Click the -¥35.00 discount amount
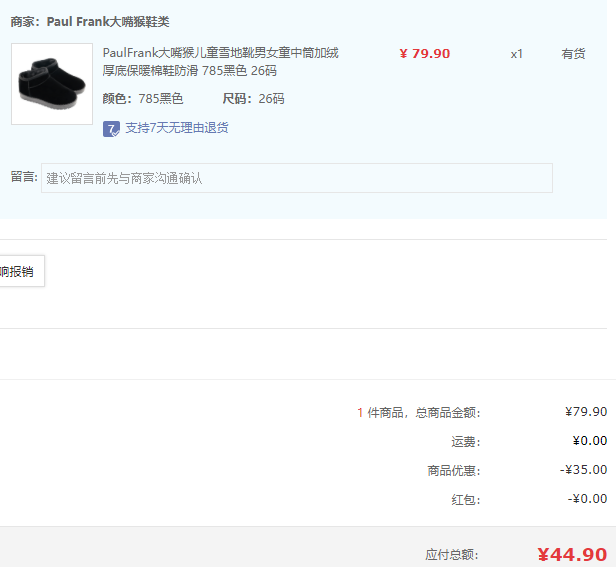Image resolution: width=616 pixels, height=567 pixels. (583, 470)
